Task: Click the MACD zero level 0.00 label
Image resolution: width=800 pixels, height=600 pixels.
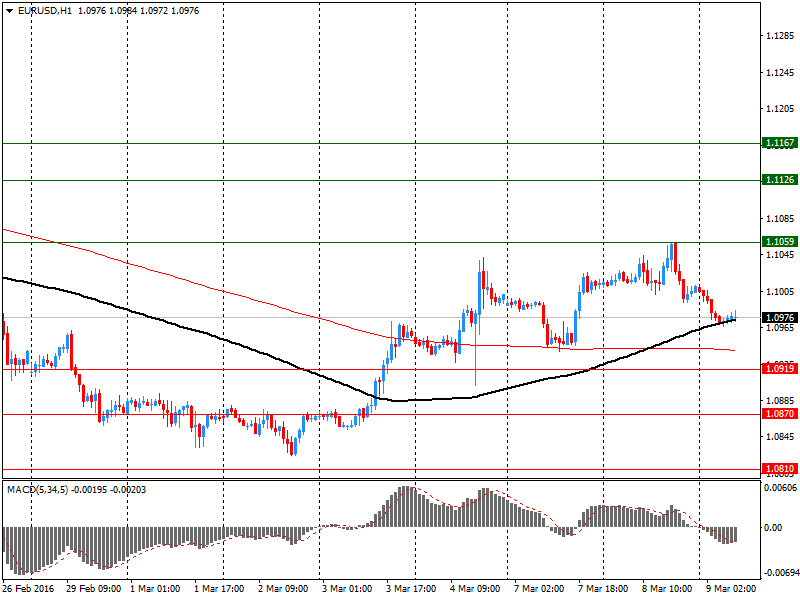Action: pyautogui.click(x=773, y=528)
